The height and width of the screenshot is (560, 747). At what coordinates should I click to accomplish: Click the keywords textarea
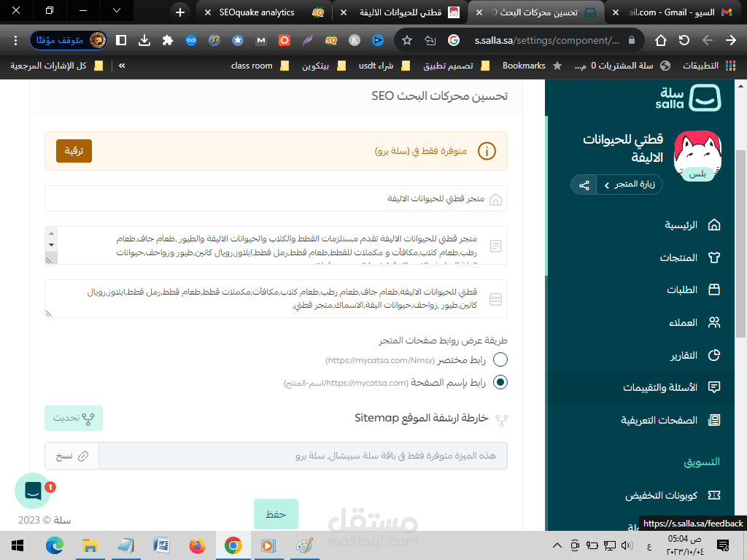276,298
